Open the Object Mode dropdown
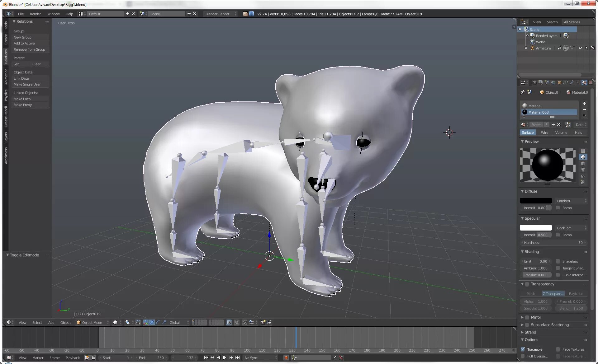598x364 pixels. [93, 323]
